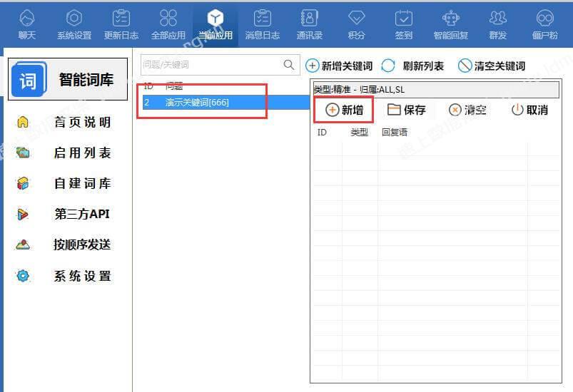Click the 清空 clear button
The height and width of the screenshot is (392, 573).
click(467, 110)
